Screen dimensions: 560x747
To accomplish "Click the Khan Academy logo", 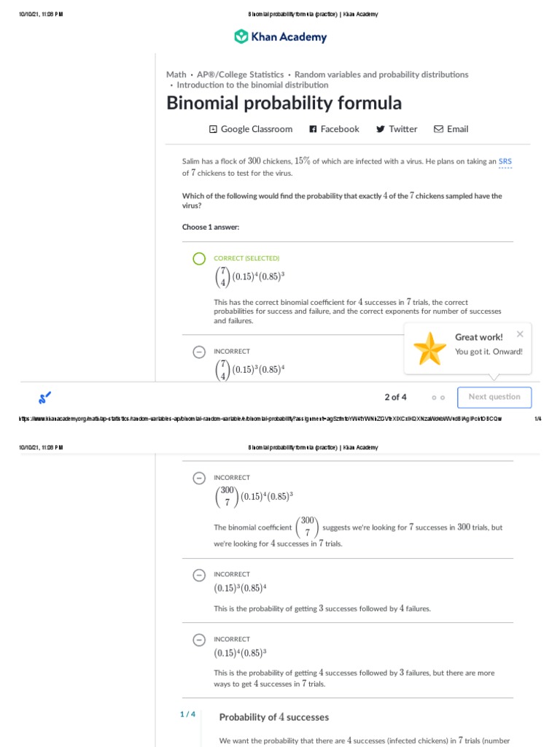I will (280, 37).
